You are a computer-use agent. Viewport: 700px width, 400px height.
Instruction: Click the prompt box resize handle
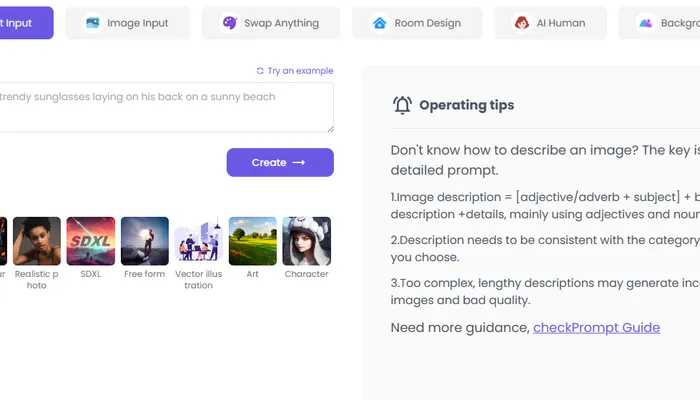(x=329, y=128)
